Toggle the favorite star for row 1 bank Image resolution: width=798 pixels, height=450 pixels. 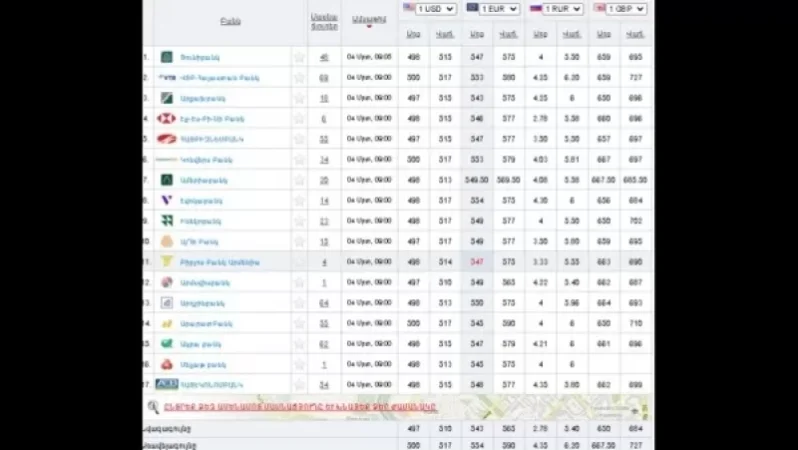(298, 57)
